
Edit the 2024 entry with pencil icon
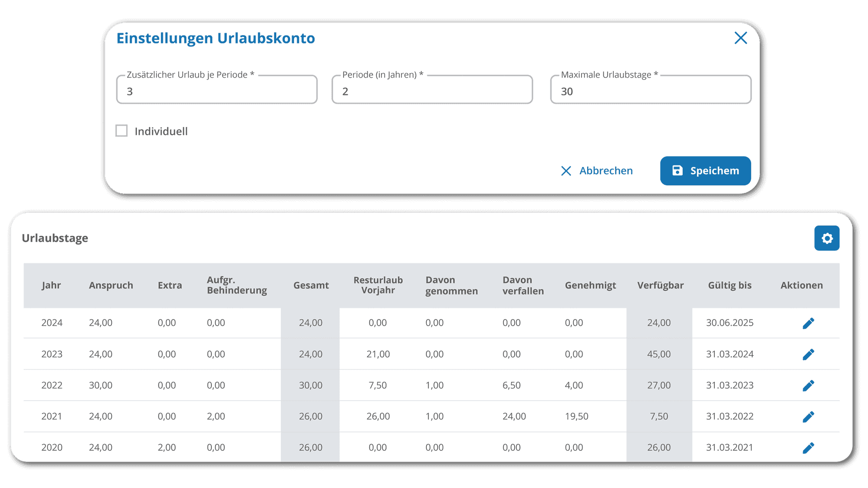[x=809, y=323]
